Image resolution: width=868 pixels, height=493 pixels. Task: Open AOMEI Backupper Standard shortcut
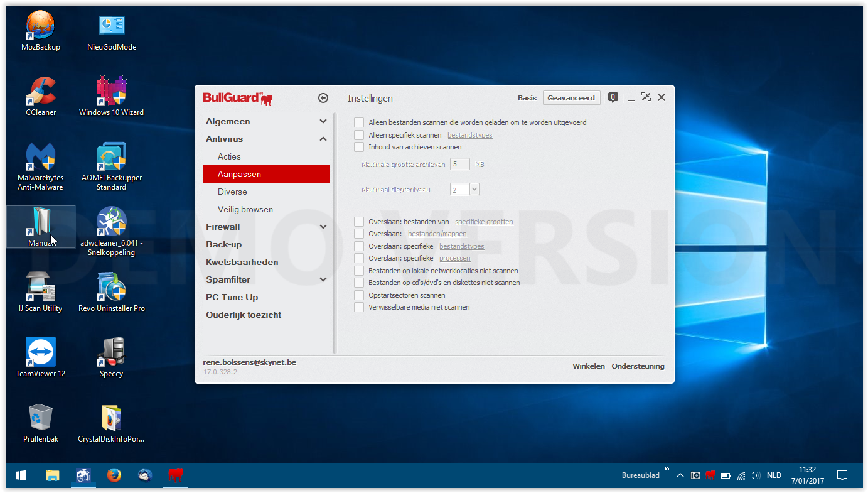(112, 167)
